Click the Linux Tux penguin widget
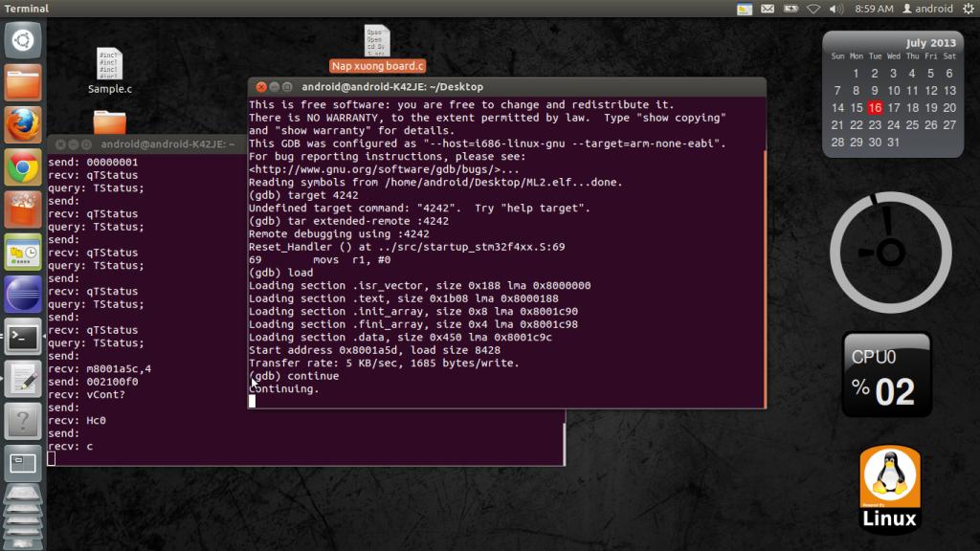The image size is (980, 551). pos(889,488)
